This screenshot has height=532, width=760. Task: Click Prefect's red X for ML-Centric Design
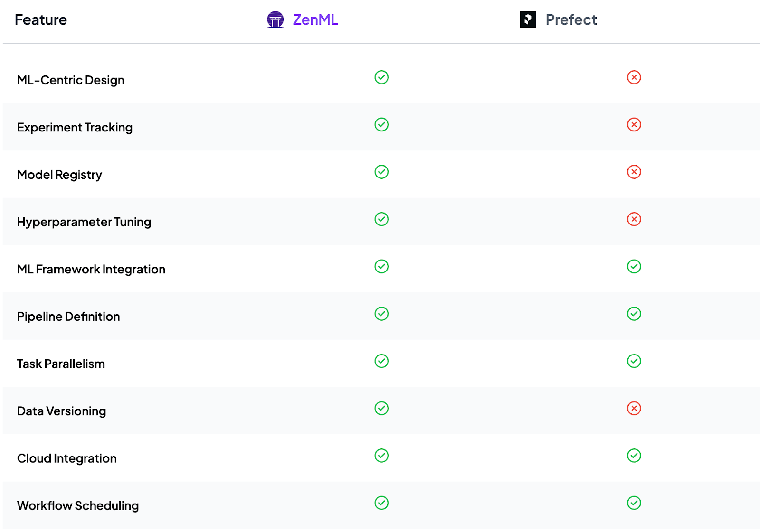[634, 77]
